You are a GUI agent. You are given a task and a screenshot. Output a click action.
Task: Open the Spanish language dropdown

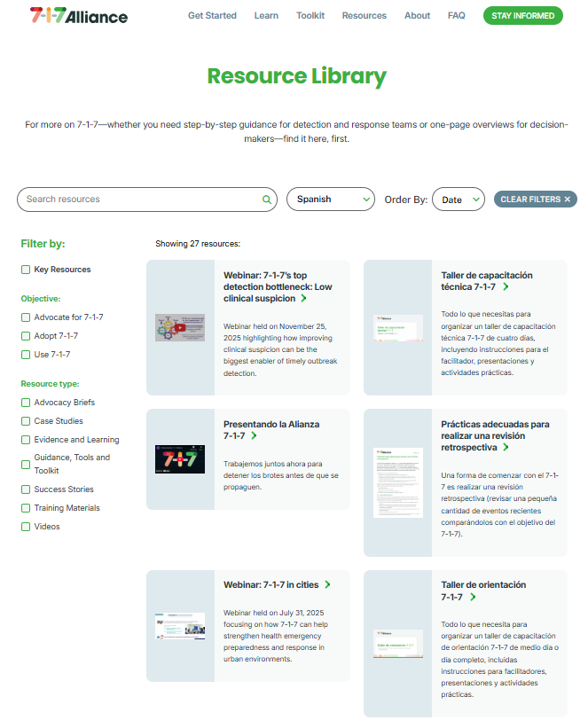pyautogui.click(x=331, y=200)
